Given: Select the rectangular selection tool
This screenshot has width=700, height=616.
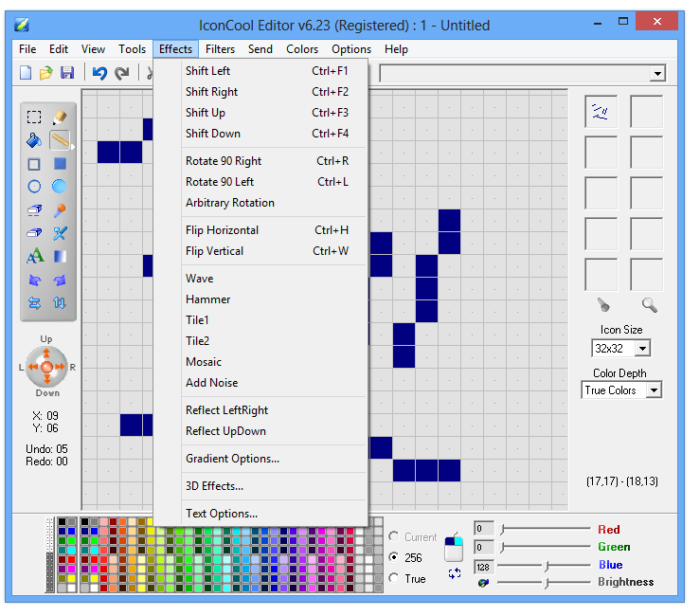Looking at the screenshot, I should coord(34,117).
